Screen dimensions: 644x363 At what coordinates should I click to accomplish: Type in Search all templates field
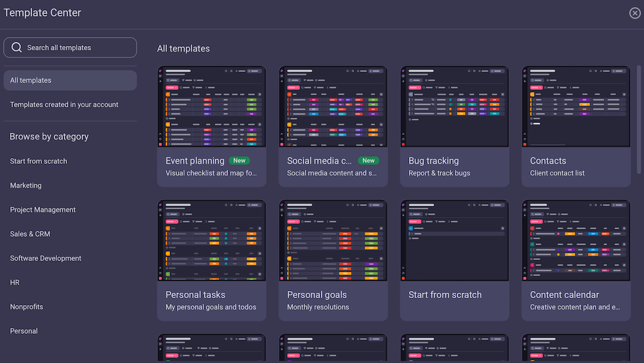pyautogui.click(x=75, y=48)
